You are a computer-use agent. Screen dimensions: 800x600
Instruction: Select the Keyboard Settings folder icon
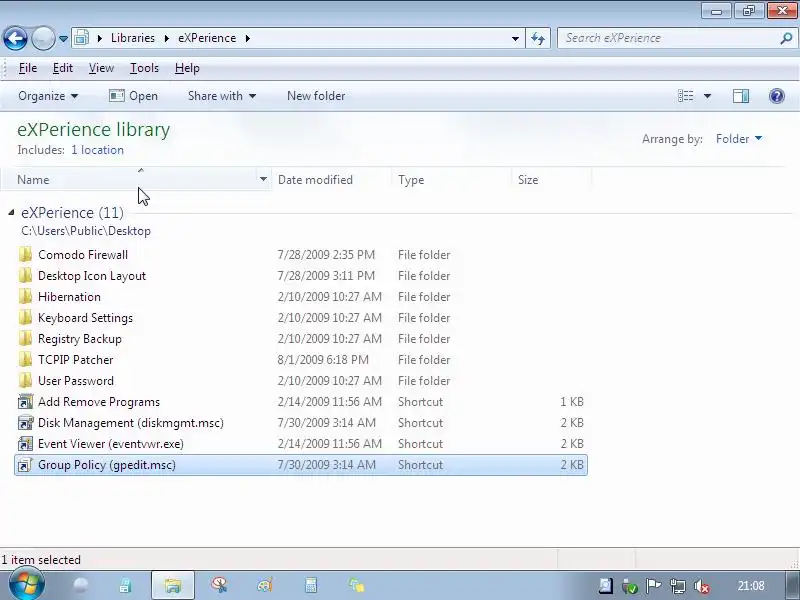[26, 317]
